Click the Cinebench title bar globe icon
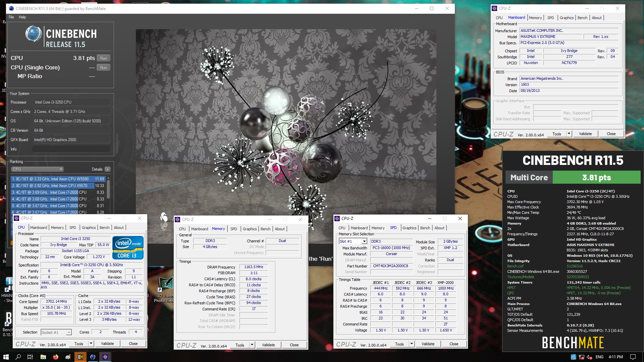Viewport: 644px width, 362px height. point(11,8)
